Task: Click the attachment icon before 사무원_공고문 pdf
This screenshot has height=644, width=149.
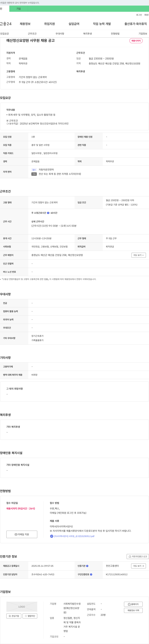Action: click(x=52, y=536)
